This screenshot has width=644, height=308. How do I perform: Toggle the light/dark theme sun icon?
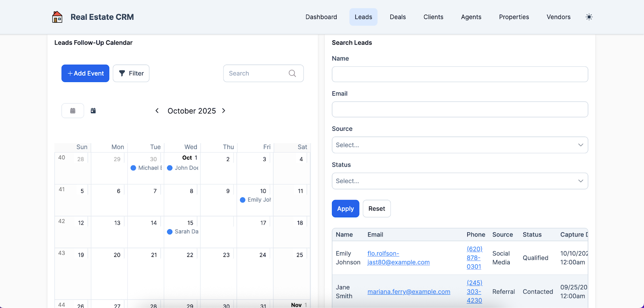[x=589, y=17]
